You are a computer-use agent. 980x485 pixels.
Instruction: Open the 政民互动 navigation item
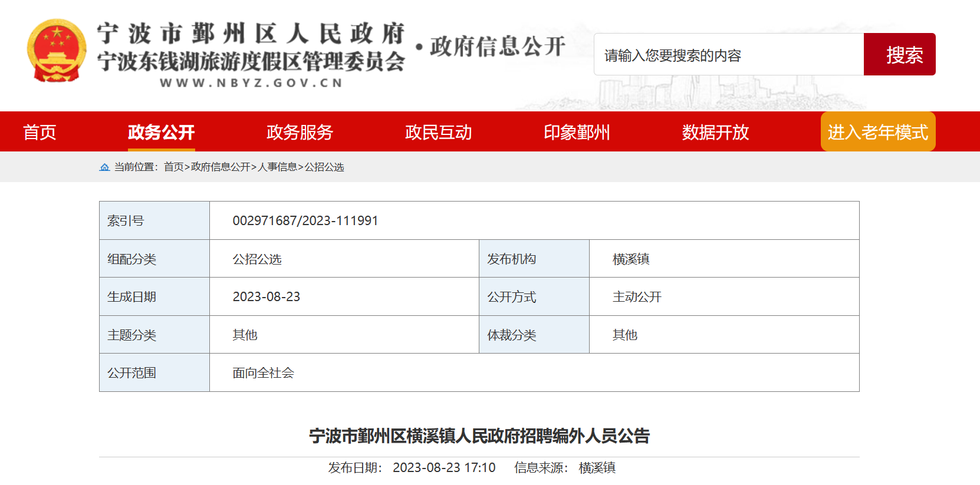click(x=438, y=132)
